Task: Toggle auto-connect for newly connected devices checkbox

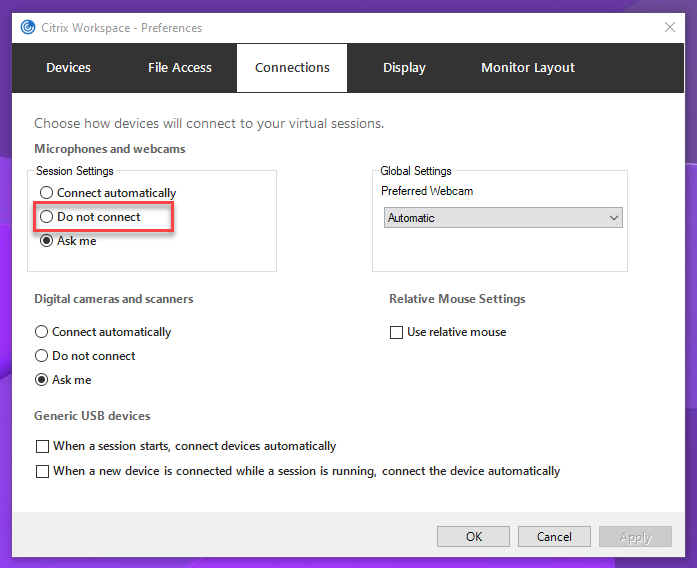Action: point(42,471)
